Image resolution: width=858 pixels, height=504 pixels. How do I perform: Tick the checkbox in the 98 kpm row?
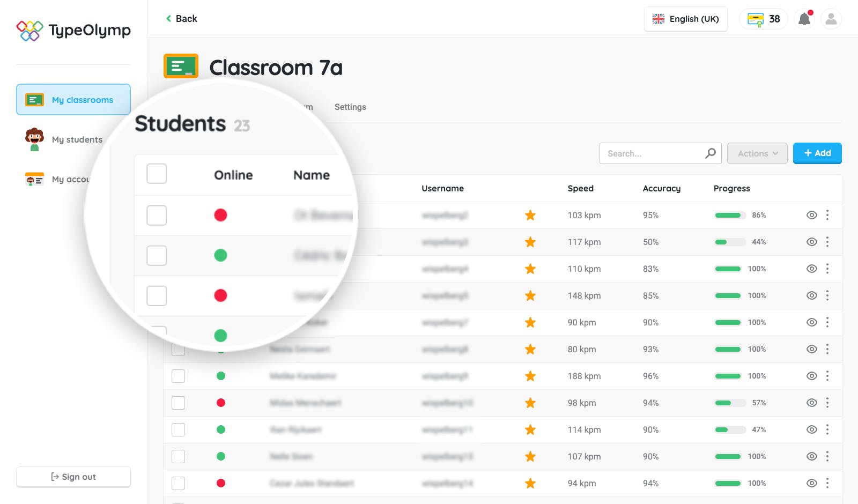178,403
